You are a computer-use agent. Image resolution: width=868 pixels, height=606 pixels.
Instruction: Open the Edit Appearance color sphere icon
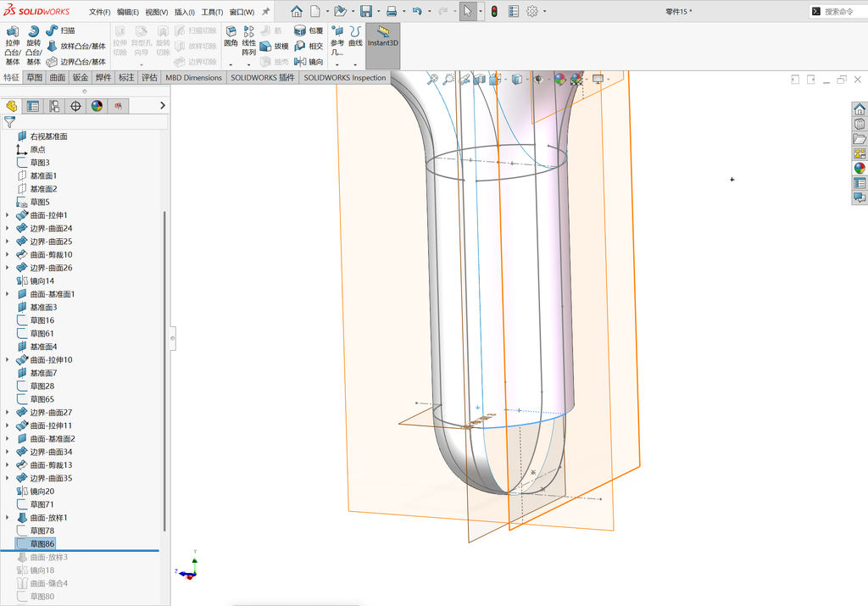pyautogui.click(x=559, y=79)
